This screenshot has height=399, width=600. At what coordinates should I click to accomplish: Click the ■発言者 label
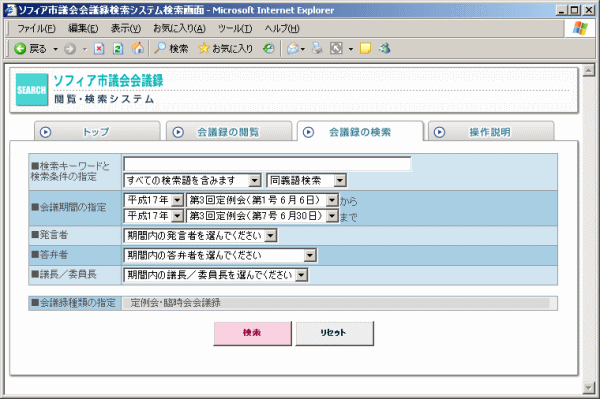click(49, 235)
